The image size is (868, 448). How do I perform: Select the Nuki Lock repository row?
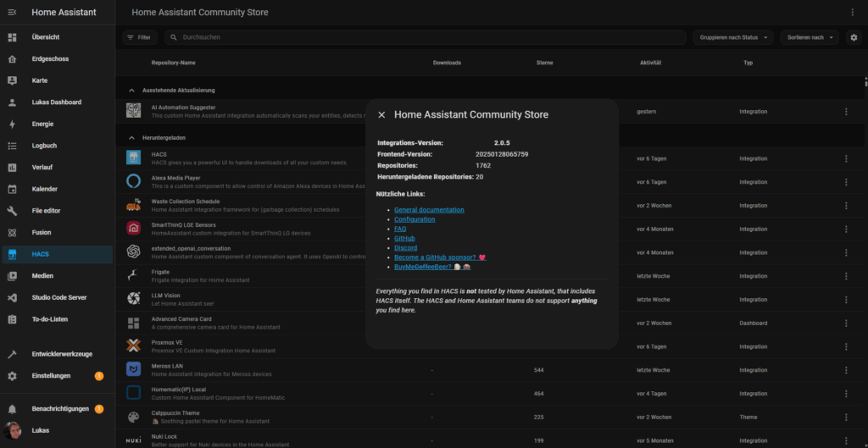[x=489, y=440]
